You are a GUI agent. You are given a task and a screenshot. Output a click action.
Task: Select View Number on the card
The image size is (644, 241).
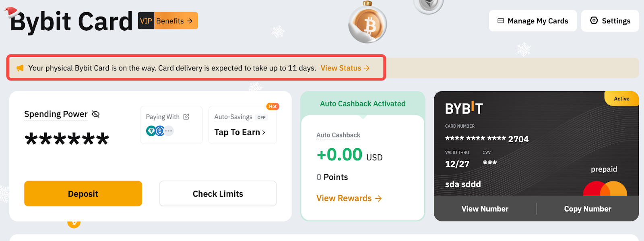(485, 209)
